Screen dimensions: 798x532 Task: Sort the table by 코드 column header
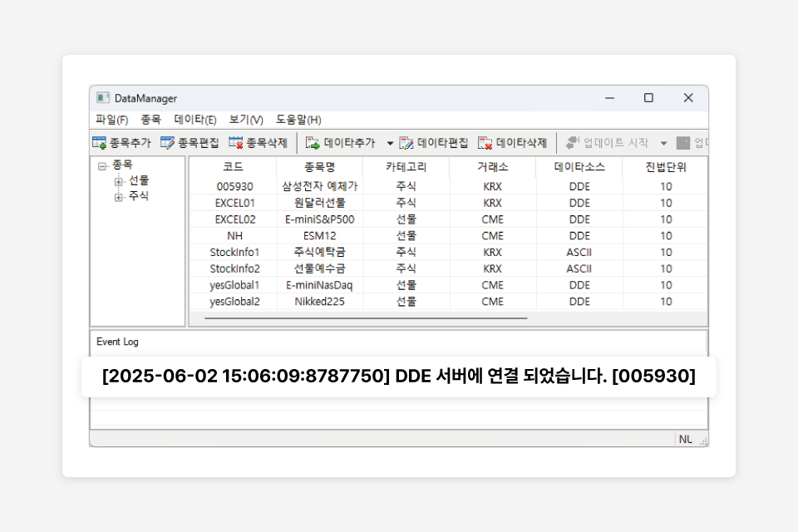pyautogui.click(x=234, y=167)
